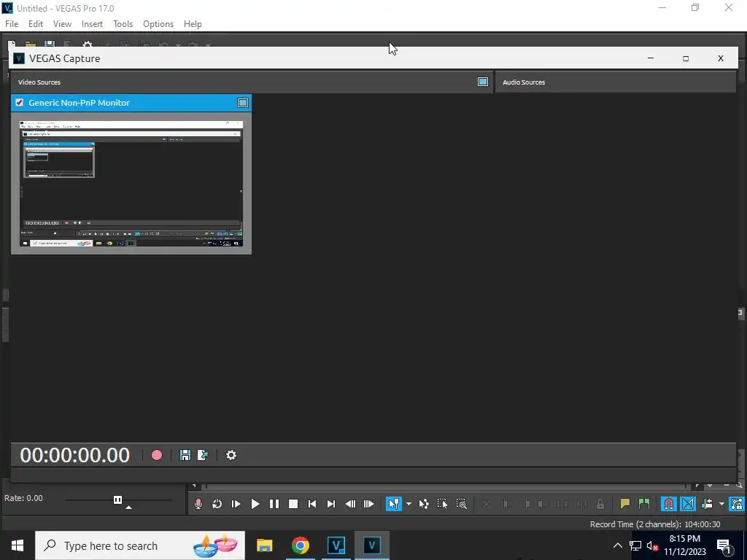
Task: Go to end of project
Action: pyautogui.click(x=331, y=504)
